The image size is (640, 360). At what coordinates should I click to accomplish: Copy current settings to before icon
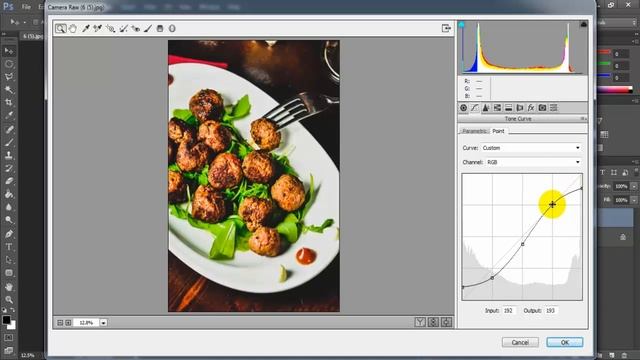coord(447,322)
